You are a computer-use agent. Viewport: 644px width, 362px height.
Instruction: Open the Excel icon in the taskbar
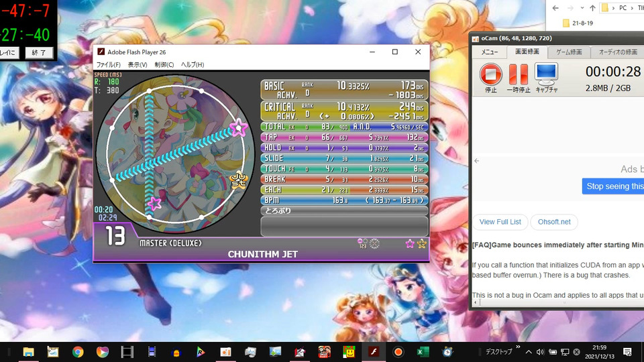(x=423, y=352)
